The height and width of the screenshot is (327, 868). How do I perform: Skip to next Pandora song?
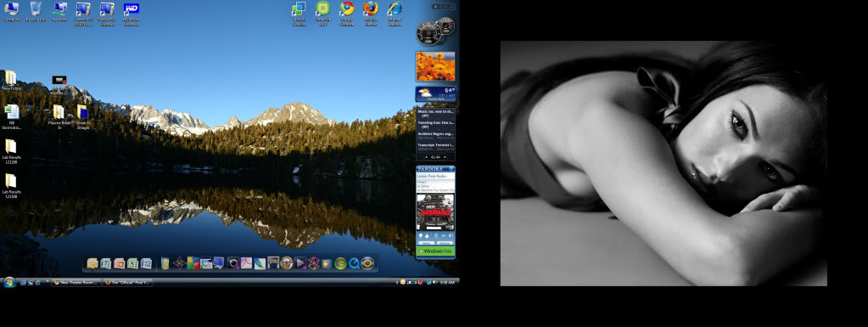(x=444, y=235)
